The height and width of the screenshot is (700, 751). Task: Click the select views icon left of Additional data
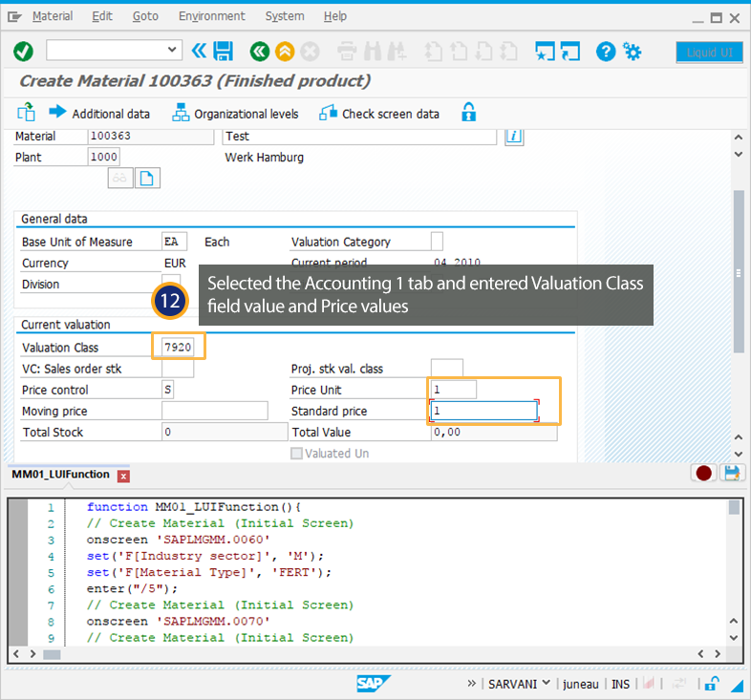pyautogui.click(x=27, y=113)
